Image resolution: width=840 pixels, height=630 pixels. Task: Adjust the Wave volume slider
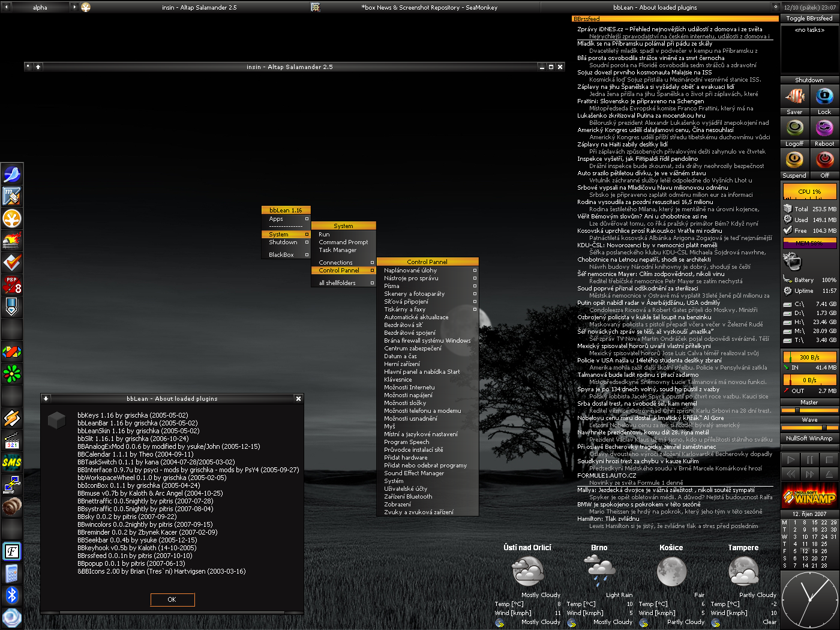[x=809, y=428]
